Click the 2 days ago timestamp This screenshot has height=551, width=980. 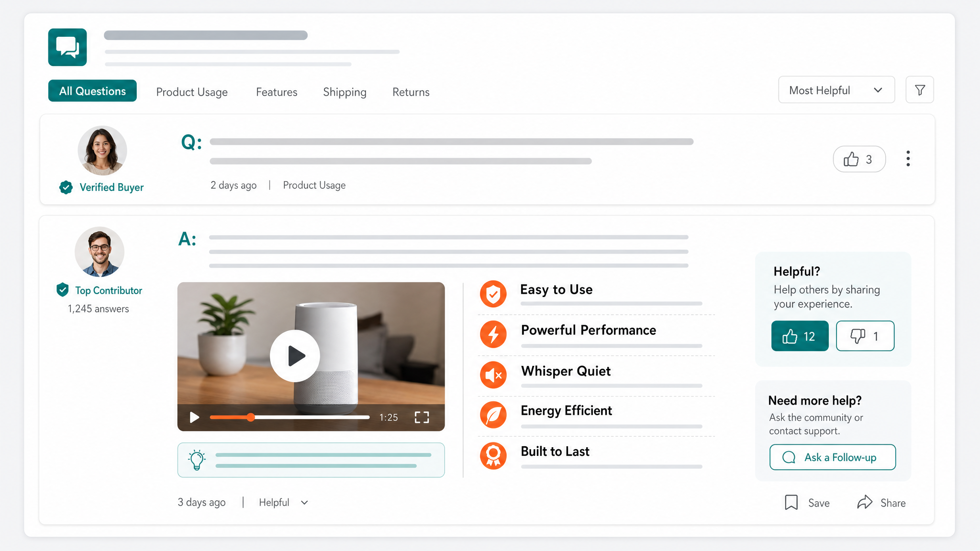[234, 186]
